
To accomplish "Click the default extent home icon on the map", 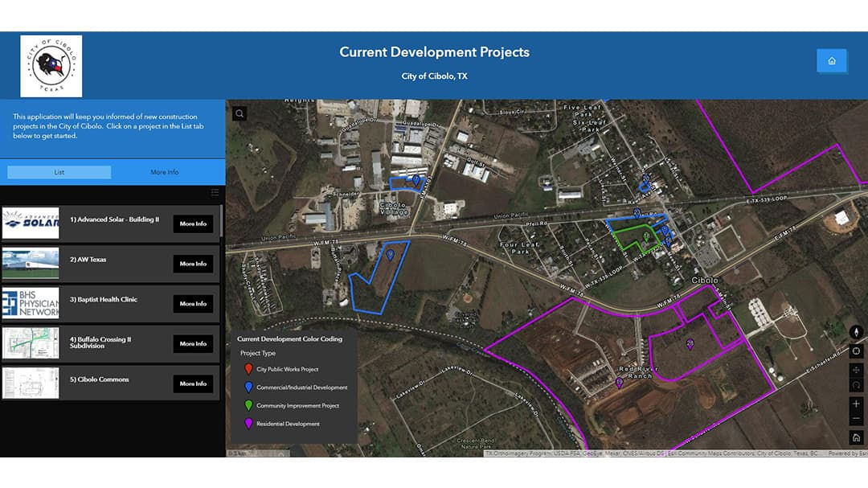I will click(856, 438).
